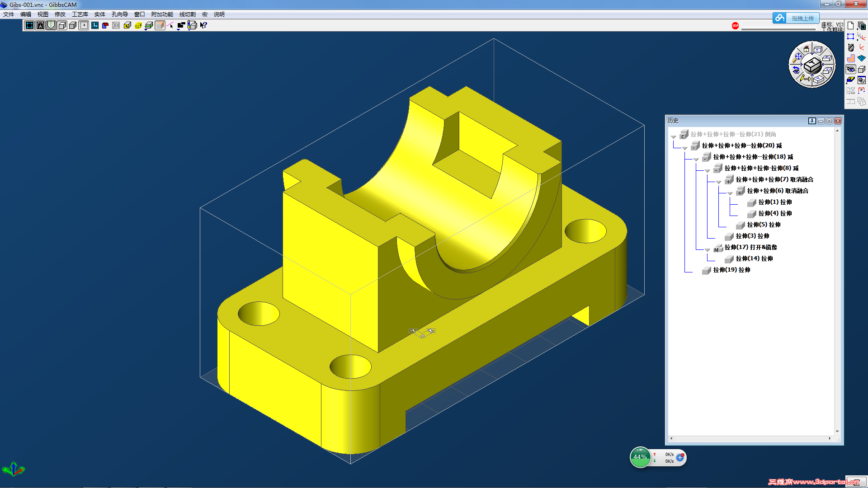Click the 44% green circle widget
The image size is (868, 488).
point(640,457)
